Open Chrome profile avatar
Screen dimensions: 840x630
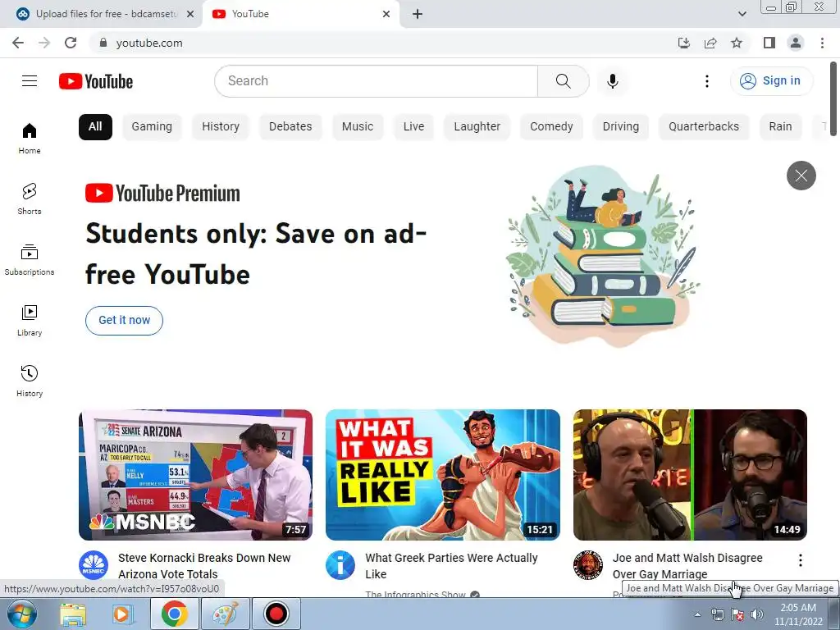796,43
